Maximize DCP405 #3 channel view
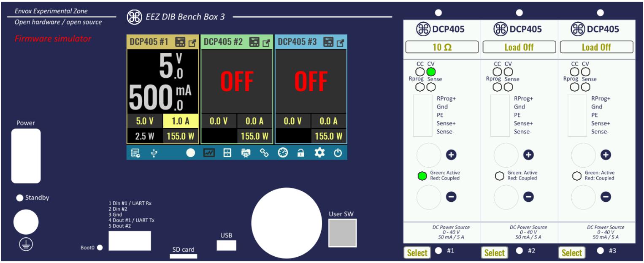 pyautogui.click(x=341, y=42)
